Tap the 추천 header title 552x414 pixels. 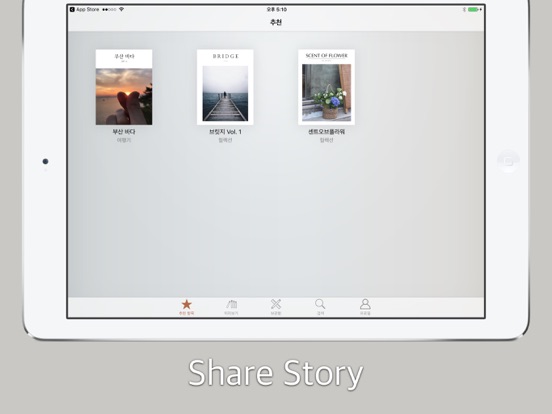point(276,22)
